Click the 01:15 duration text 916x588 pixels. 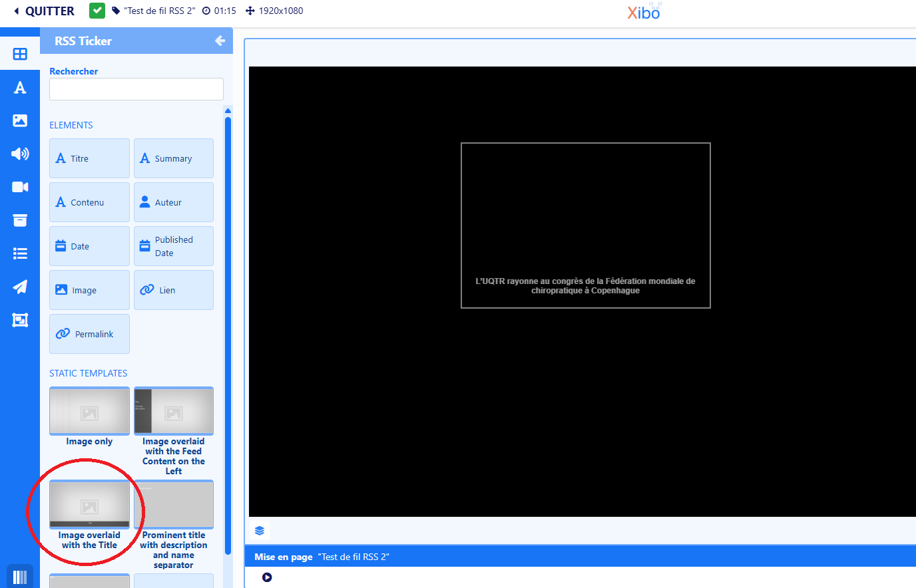coord(225,11)
